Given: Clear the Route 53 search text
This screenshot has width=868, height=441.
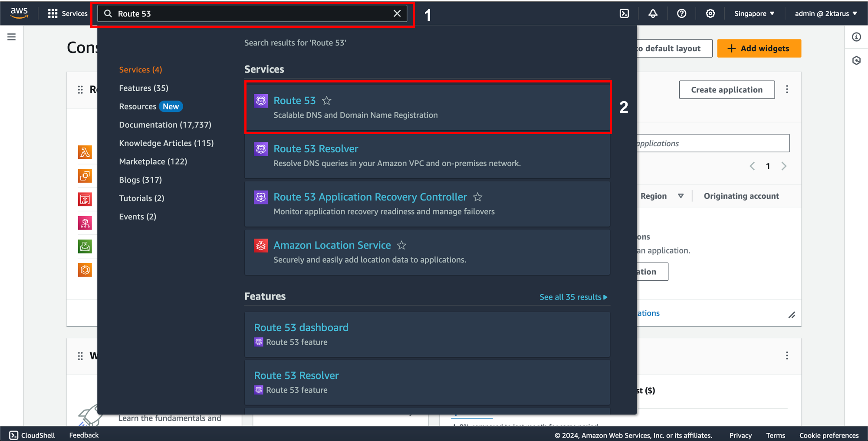Looking at the screenshot, I should point(397,13).
